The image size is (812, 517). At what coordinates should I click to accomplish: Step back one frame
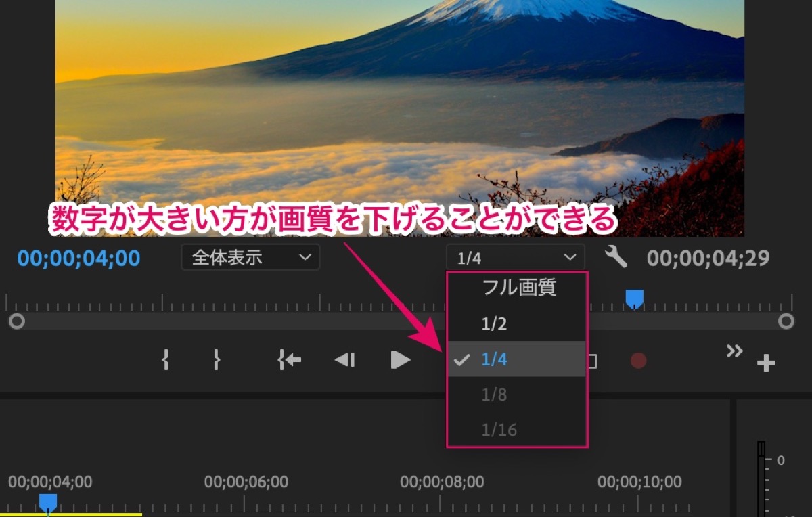(x=344, y=360)
